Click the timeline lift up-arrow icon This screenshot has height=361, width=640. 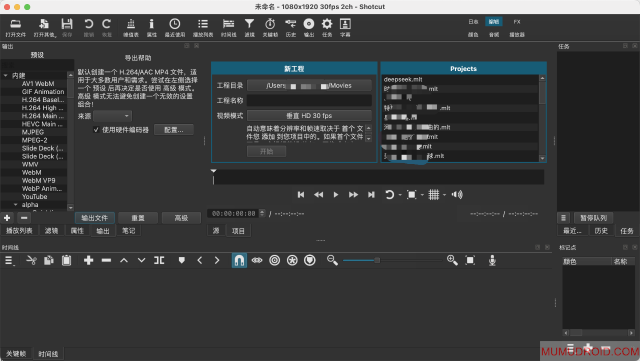[124, 260]
